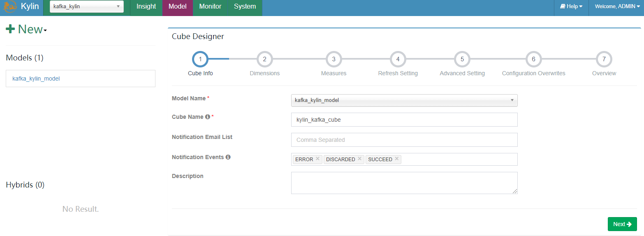
Task: Click the Next button
Action: point(622,224)
